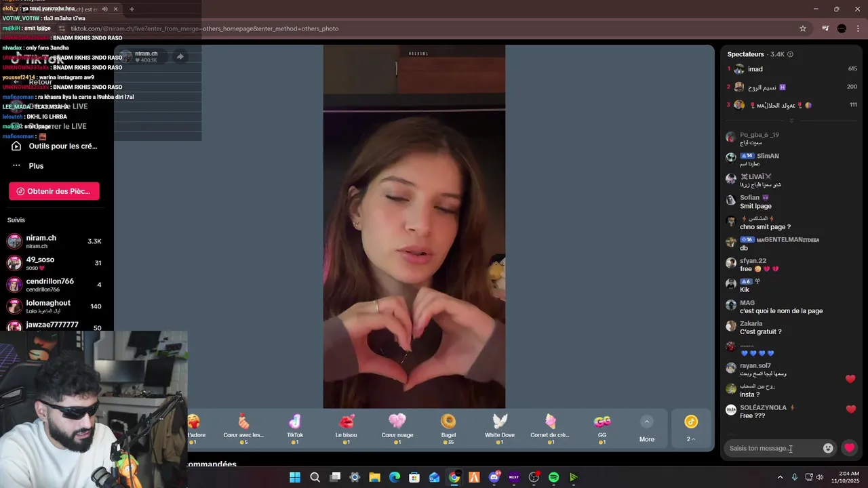This screenshot has height=488, width=868.
Task: Open File Explorer from taskbar
Action: (374, 477)
